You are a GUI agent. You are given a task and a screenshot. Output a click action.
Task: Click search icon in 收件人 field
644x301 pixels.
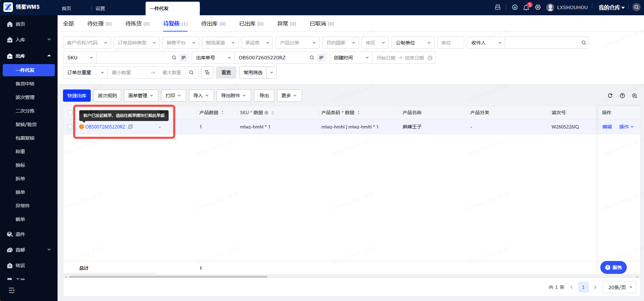tap(584, 43)
